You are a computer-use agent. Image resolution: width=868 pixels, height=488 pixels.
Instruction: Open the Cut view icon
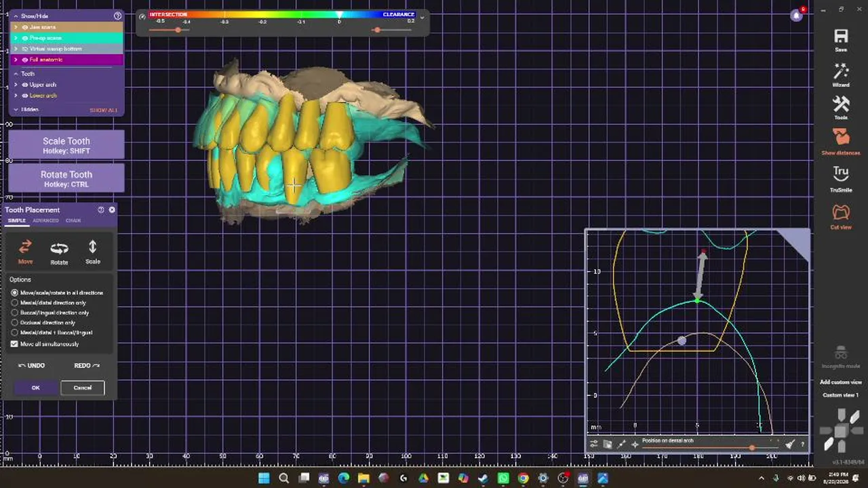click(841, 212)
